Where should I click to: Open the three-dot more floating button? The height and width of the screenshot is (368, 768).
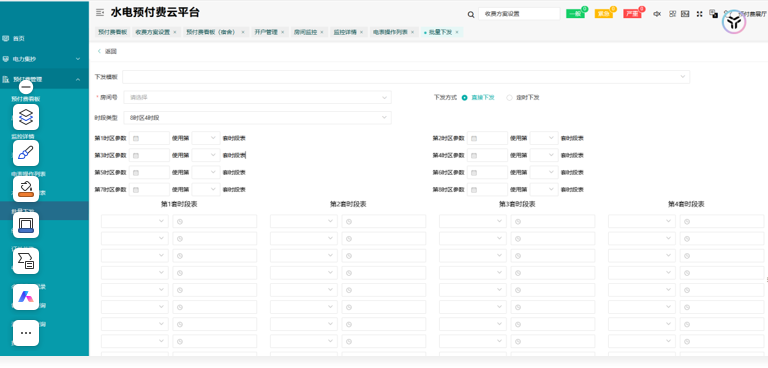coord(26,333)
